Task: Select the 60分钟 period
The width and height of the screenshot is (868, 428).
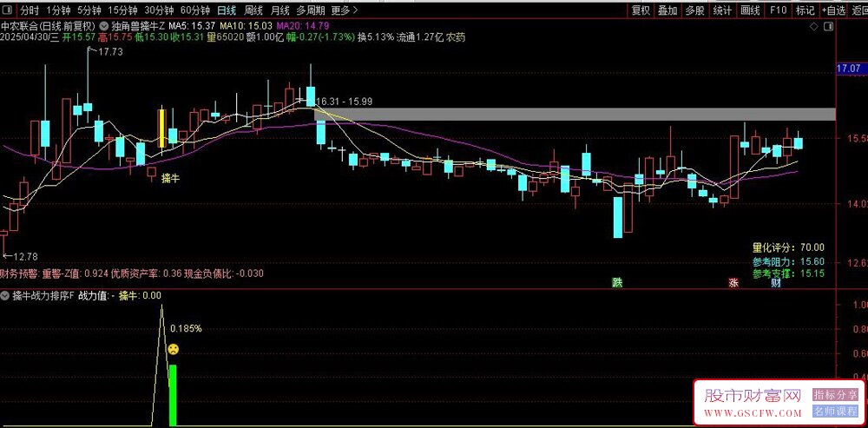Action: pos(195,10)
